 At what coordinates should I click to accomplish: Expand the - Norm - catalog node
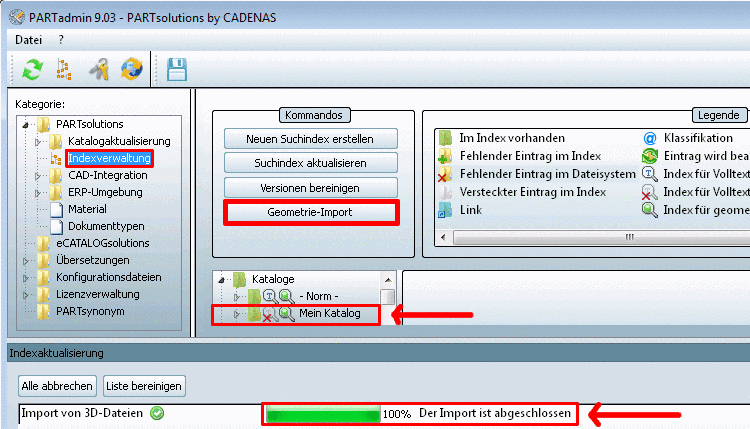tap(236, 297)
